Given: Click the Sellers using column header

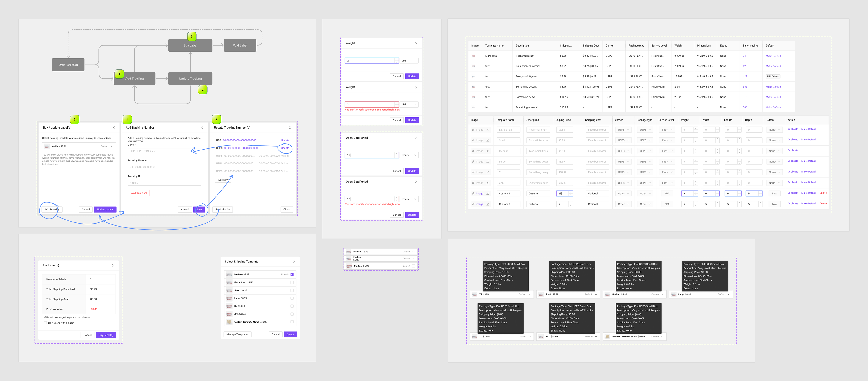Looking at the screenshot, I should coord(750,46).
